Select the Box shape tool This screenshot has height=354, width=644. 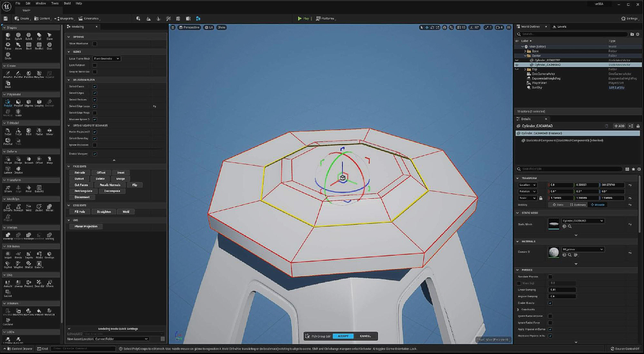click(8, 36)
